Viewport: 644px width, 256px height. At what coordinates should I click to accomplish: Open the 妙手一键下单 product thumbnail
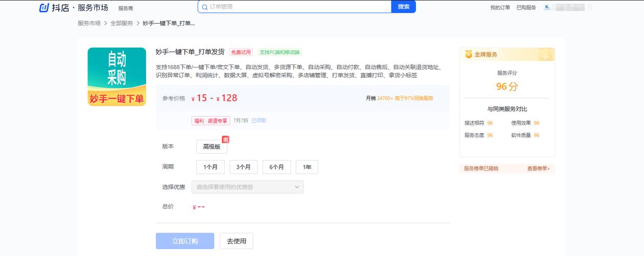point(117,77)
